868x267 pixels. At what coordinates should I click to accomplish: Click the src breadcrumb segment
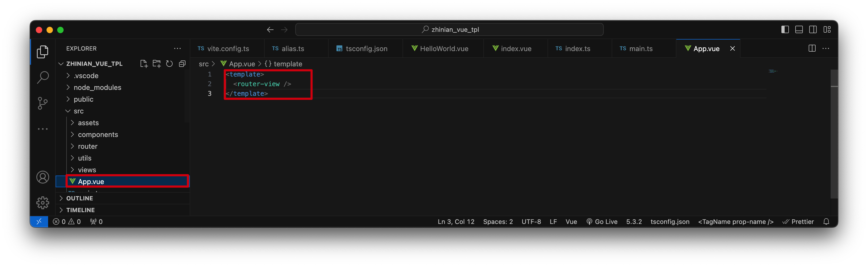coord(204,64)
